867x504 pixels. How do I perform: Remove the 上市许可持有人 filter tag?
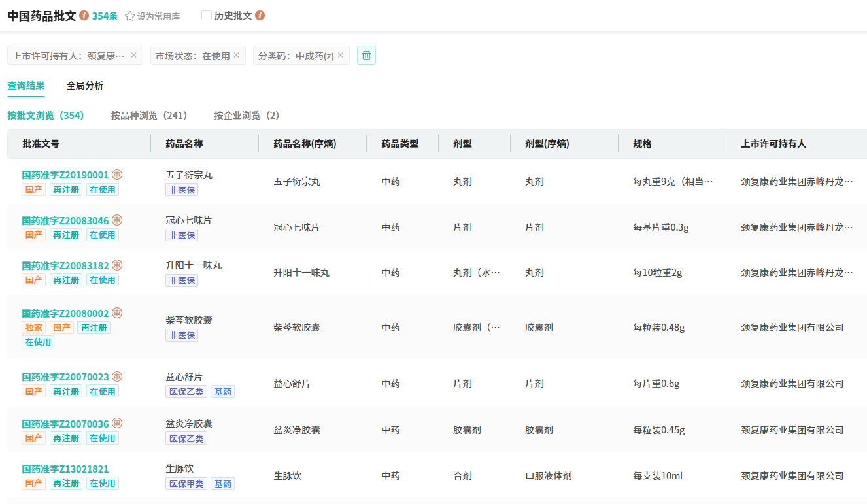[134, 56]
